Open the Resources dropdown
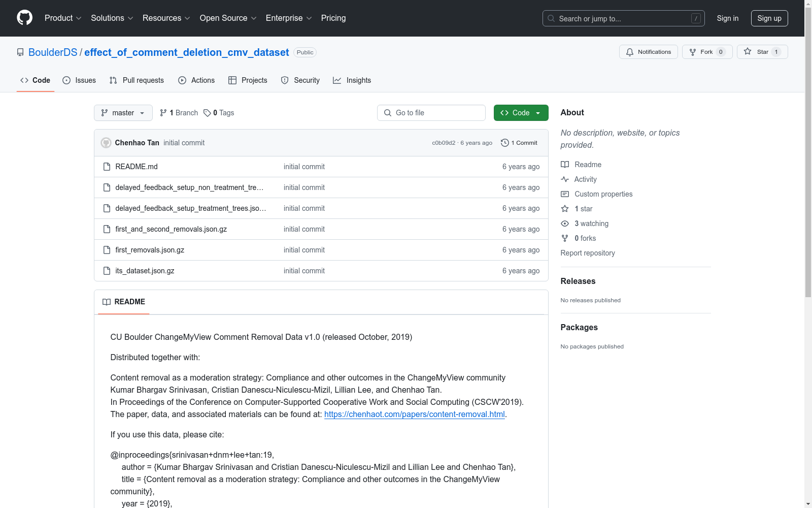The width and height of the screenshot is (812, 508). point(166,18)
